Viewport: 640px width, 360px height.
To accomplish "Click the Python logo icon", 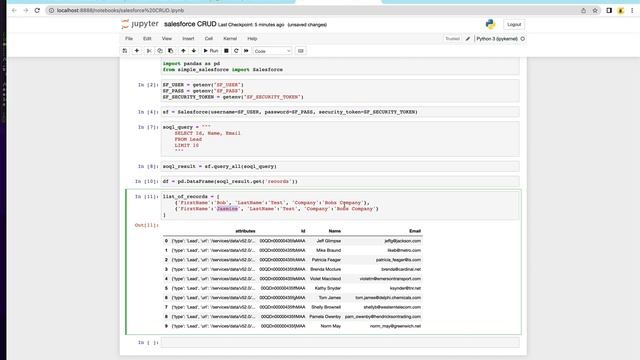I will pyautogui.click(x=490, y=24).
